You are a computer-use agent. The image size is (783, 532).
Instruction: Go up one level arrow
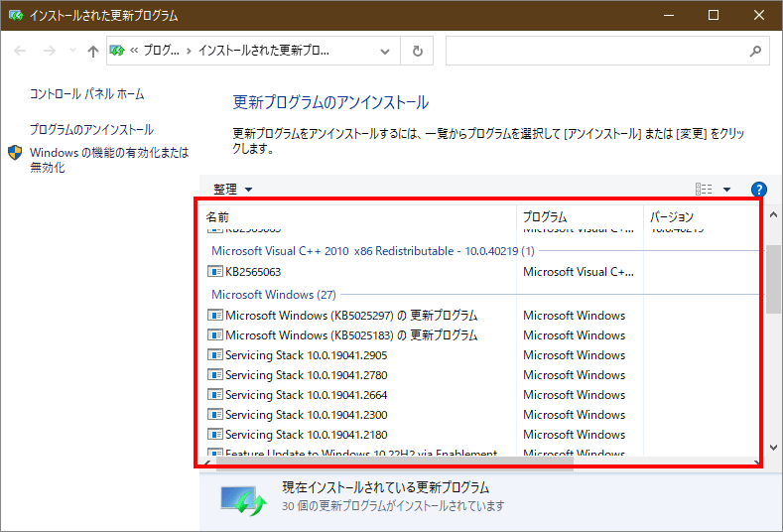[x=93, y=51]
